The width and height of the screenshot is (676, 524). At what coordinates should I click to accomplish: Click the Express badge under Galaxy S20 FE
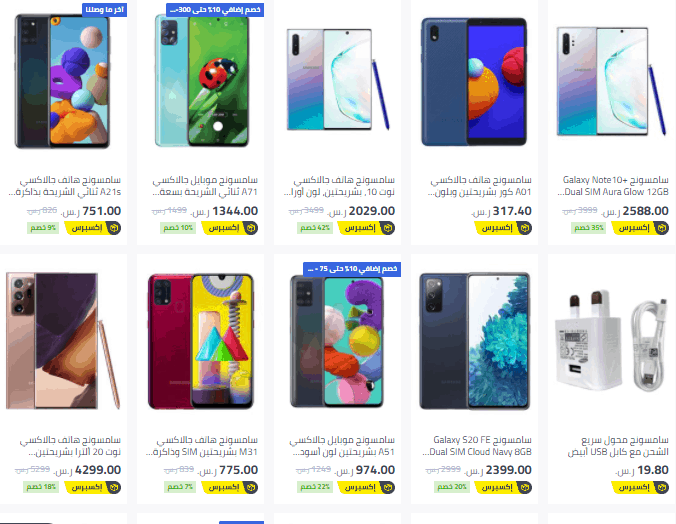click(x=503, y=487)
